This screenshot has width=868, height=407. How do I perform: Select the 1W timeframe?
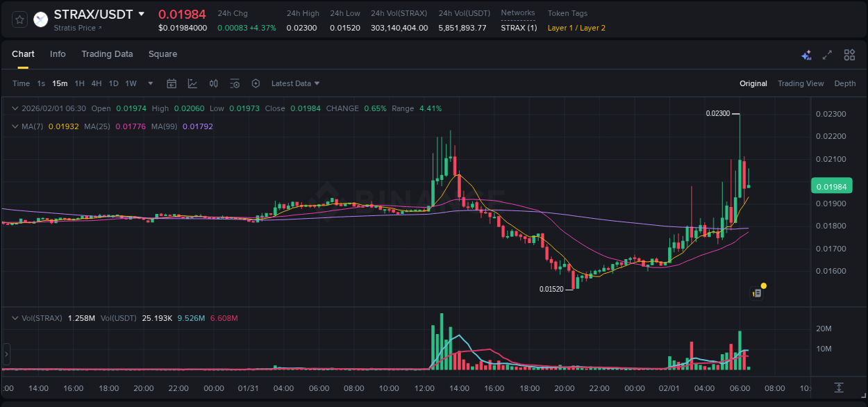(131, 83)
